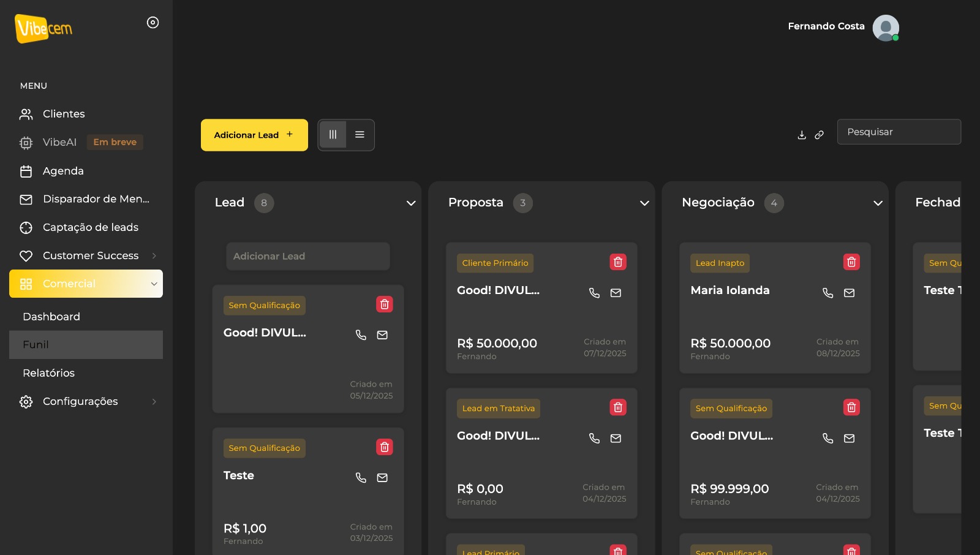Click Adicionar Lead yellow button
This screenshot has height=555, width=980.
pyautogui.click(x=254, y=135)
